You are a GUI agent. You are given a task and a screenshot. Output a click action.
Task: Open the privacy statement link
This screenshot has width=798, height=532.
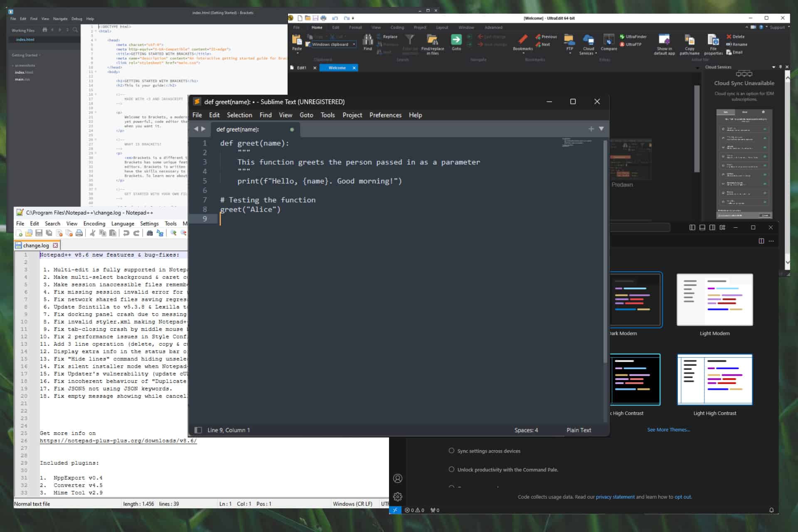[615, 497]
